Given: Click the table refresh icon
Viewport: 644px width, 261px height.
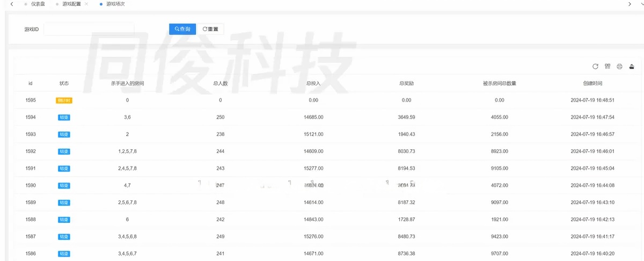Looking at the screenshot, I should [595, 67].
